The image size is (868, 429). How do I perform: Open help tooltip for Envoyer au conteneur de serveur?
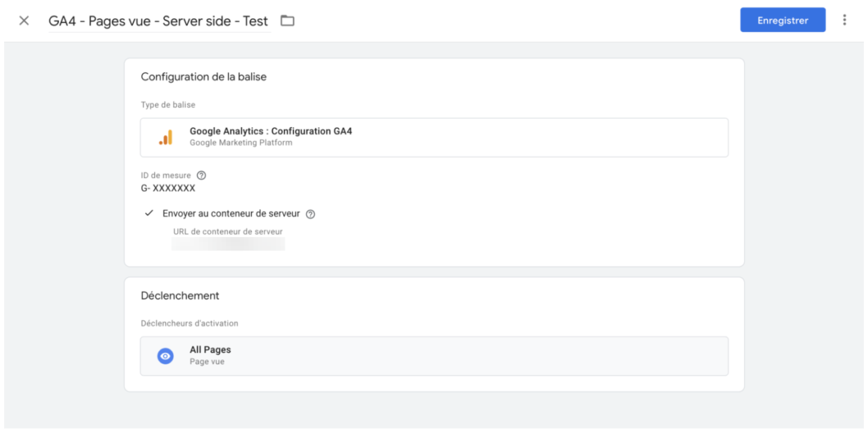(311, 214)
